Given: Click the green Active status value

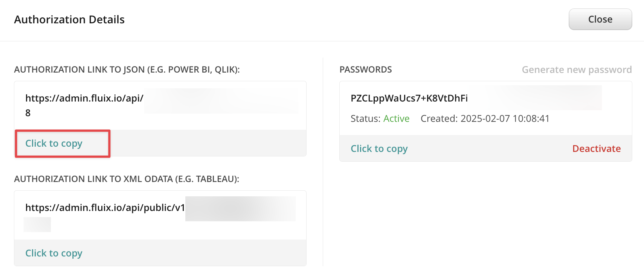Looking at the screenshot, I should tap(396, 118).
